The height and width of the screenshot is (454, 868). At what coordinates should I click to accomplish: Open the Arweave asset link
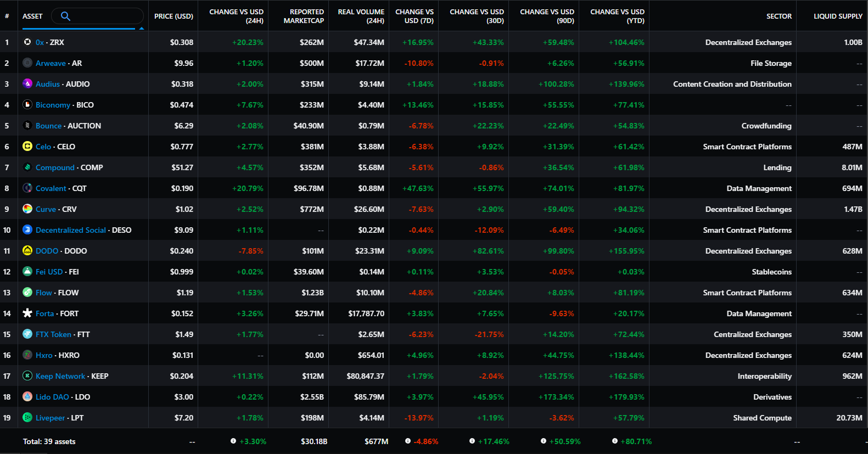(x=51, y=63)
